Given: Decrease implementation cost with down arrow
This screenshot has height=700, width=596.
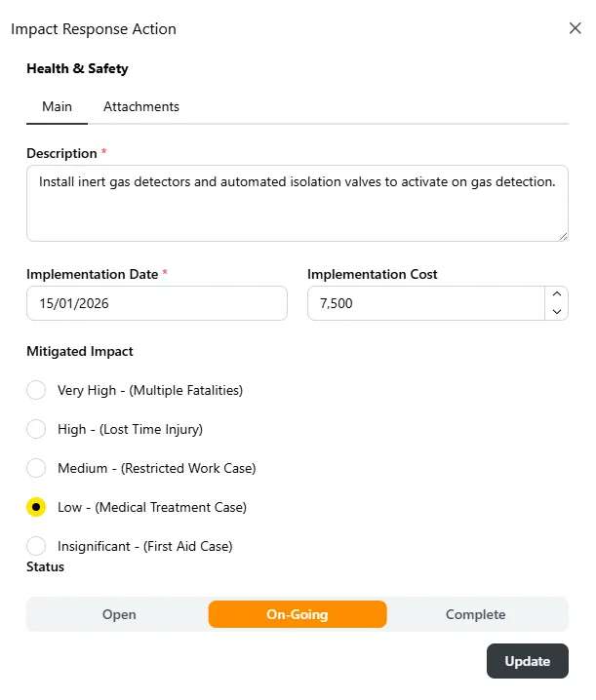Looking at the screenshot, I should click(557, 312).
